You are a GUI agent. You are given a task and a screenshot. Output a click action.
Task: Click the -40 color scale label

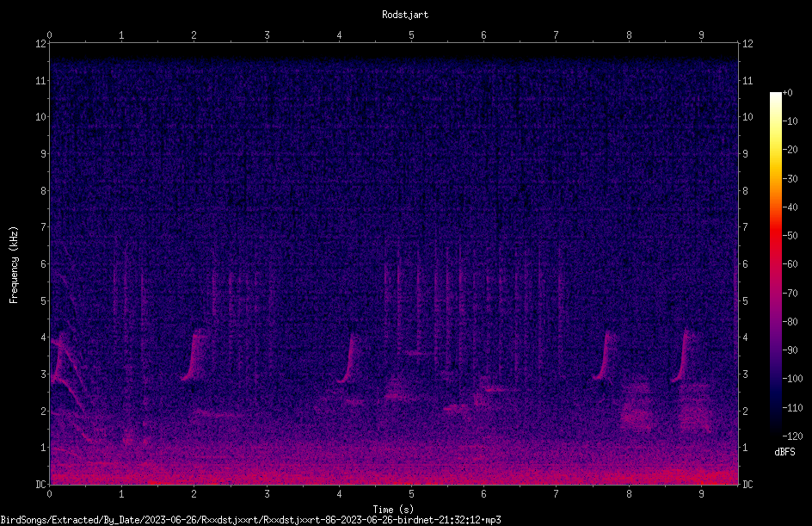click(x=790, y=207)
